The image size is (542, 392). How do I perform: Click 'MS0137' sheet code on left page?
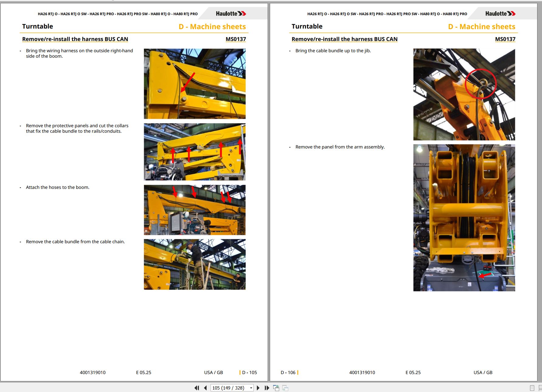coord(236,39)
